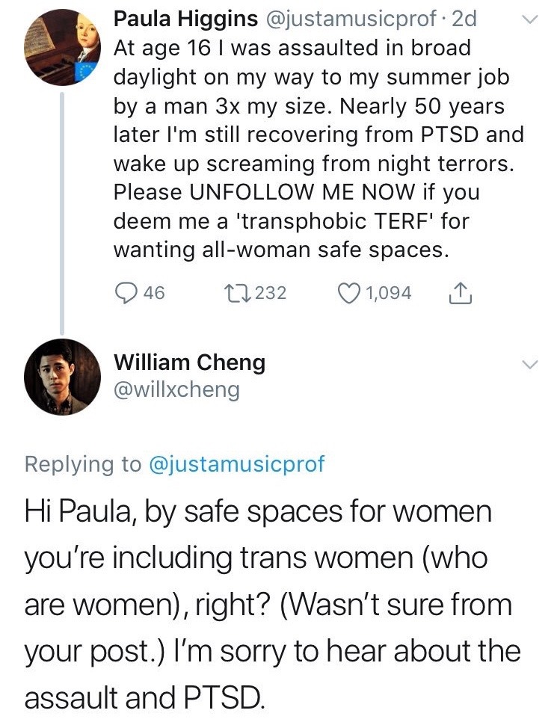
Task: Tap @justamusicprof in the Replying to line
Action: 238,464
